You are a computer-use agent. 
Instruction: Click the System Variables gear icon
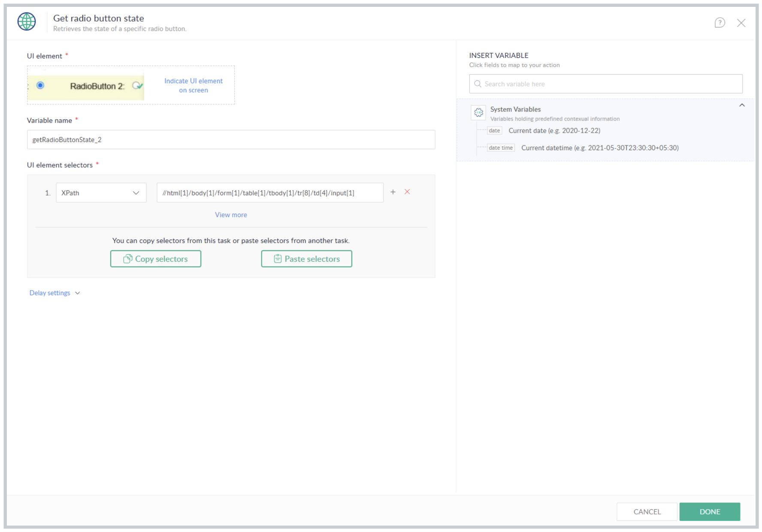(x=478, y=112)
